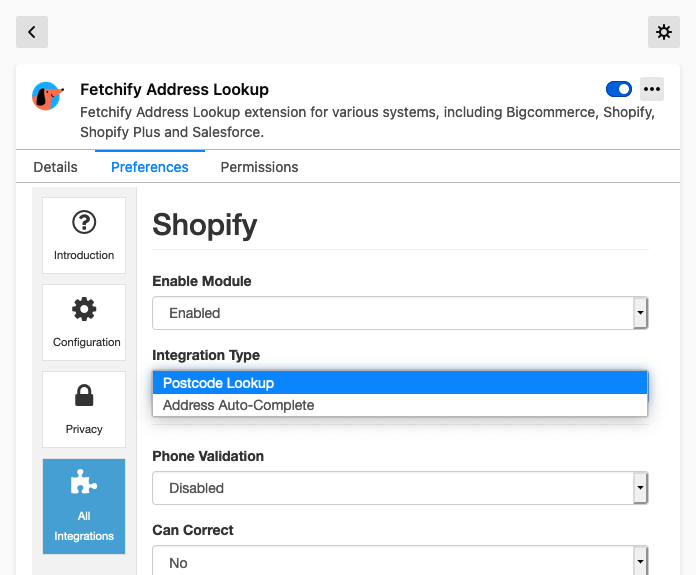Click the Enable Module arrow button
Screen dimensions: 696x575
coord(640,313)
